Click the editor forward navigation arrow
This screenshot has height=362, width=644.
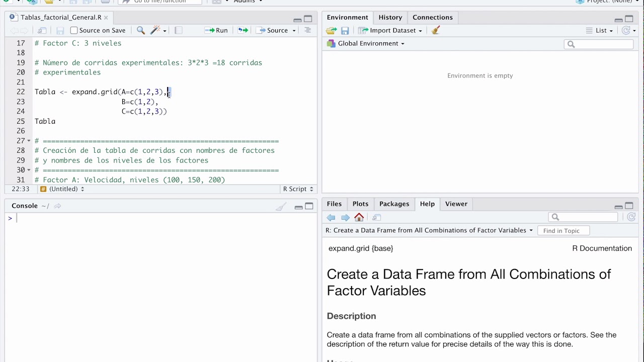(x=25, y=31)
